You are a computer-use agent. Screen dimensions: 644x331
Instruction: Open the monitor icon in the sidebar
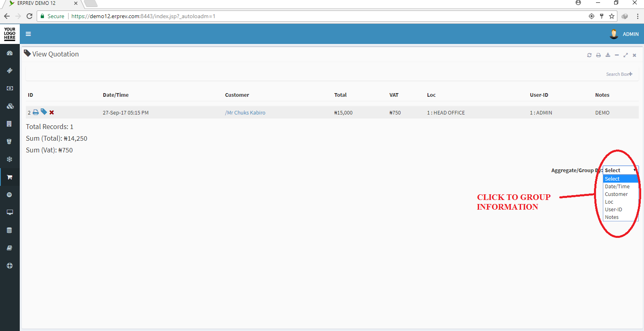point(10,212)
